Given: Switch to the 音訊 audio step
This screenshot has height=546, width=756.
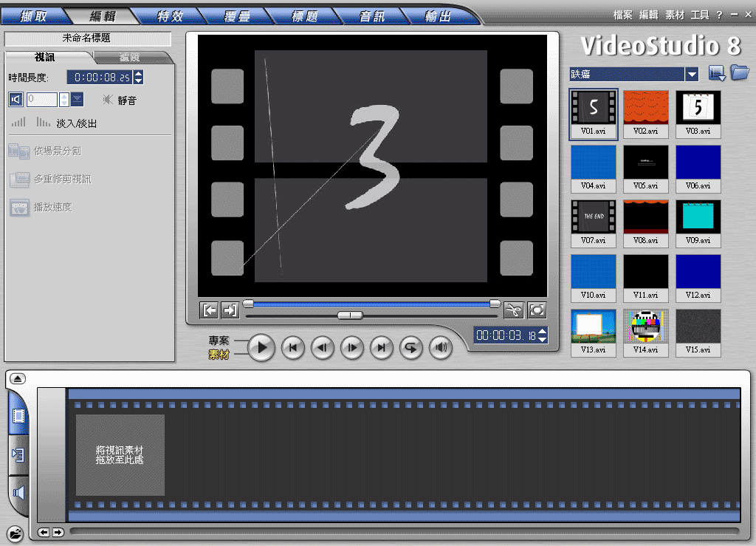Looking at the screenshot, I should (x=372, y=16).
